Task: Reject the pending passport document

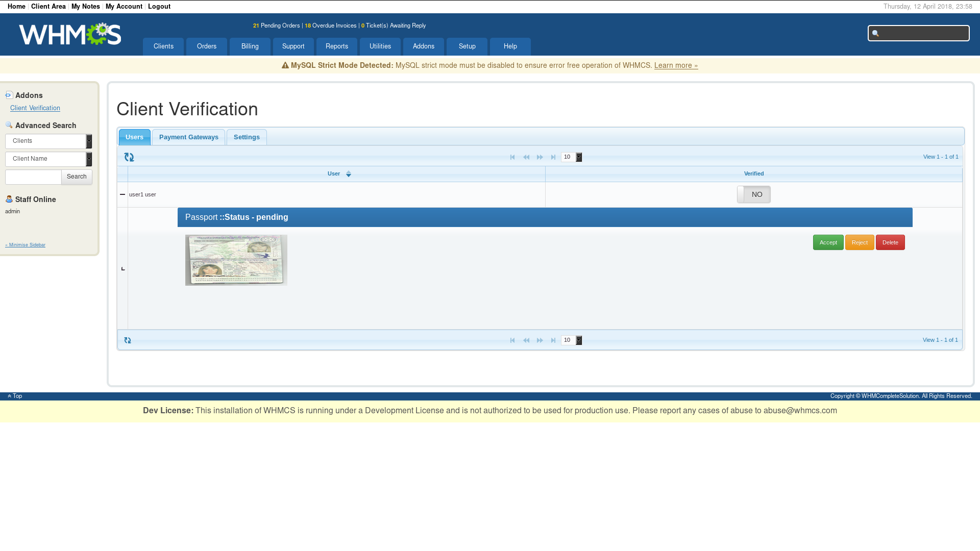Action: [860, 242]
